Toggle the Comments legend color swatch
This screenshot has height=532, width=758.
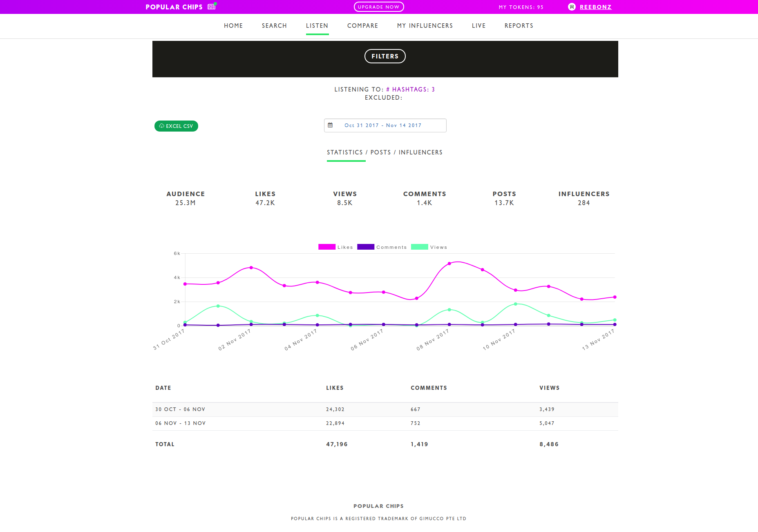pyautogui.click(x=366, y=247)
